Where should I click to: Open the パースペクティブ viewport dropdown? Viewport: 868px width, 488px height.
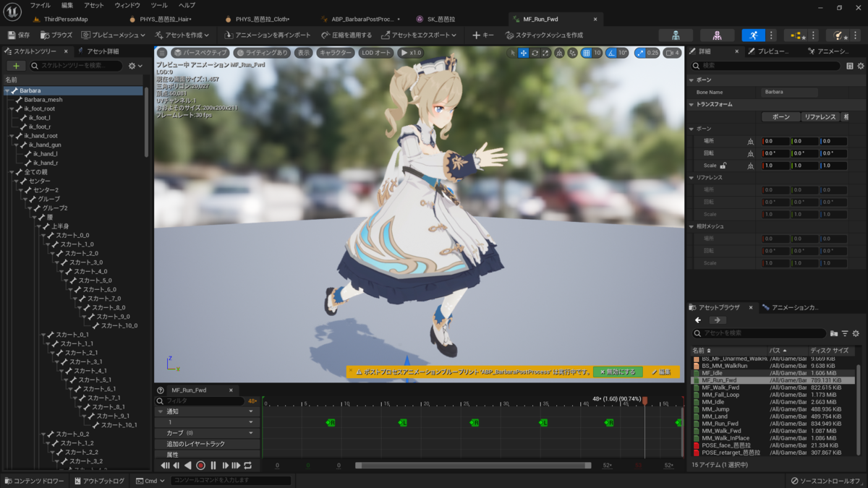[200, 53]
